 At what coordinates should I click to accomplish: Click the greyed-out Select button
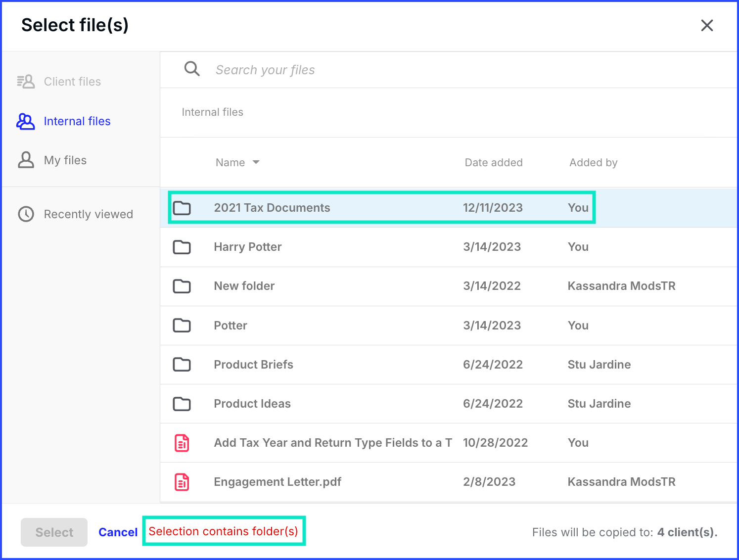(54, 532)
